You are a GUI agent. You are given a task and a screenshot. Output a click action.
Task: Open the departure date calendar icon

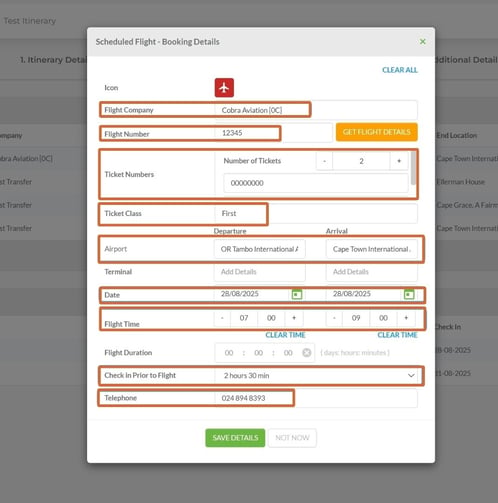pyautogui.click(x=297, y=294)
